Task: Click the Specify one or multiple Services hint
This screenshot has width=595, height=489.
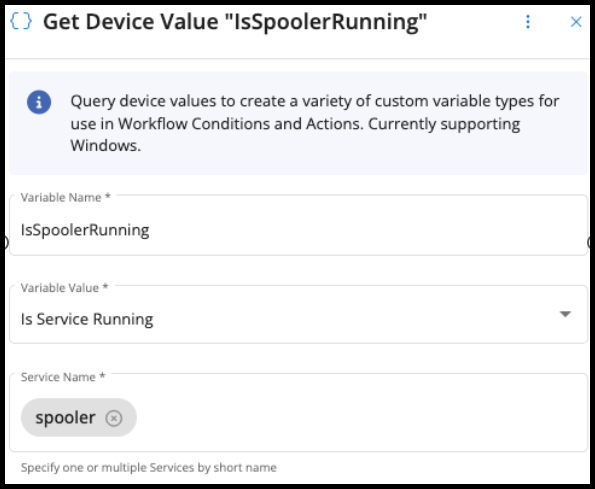Action: (149, 467)
